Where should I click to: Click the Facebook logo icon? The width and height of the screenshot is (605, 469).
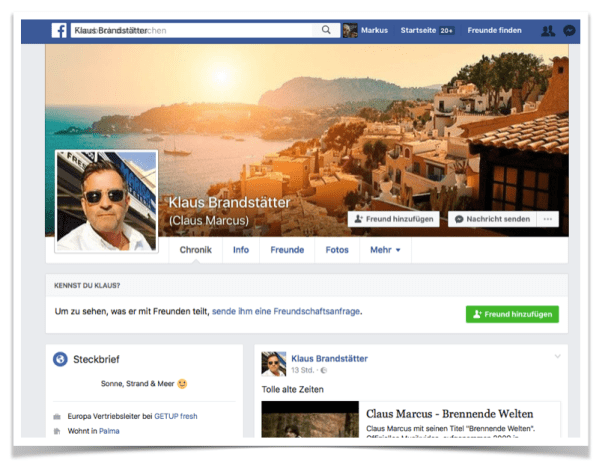point(59,30)
